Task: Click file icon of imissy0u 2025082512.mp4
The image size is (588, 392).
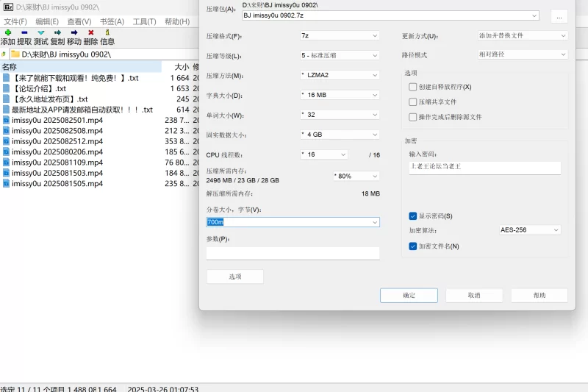Action: 6,141
